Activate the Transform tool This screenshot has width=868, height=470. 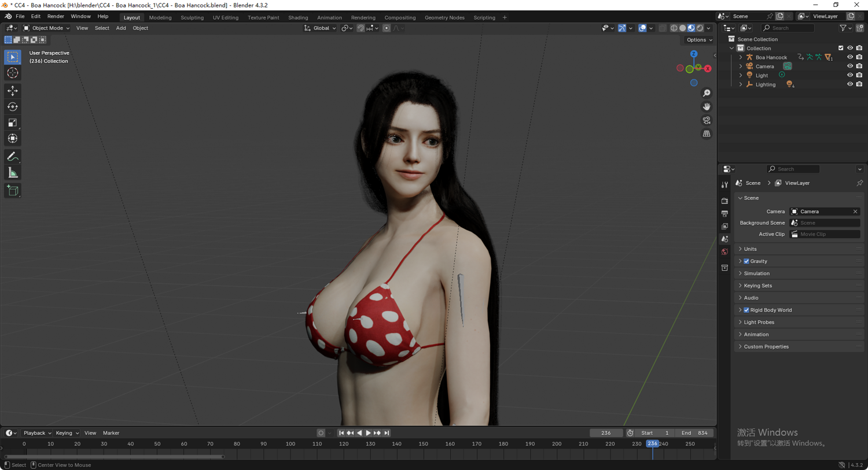[13, 138]
